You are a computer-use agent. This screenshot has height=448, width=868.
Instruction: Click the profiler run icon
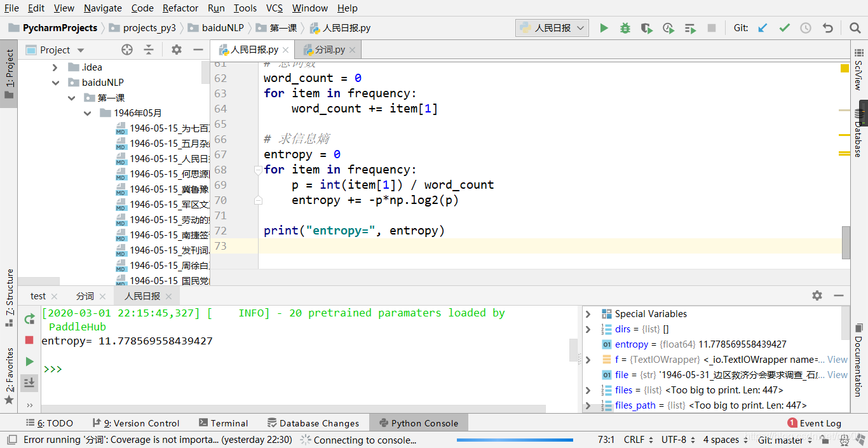pyautogui.click(x=668, y=28)
